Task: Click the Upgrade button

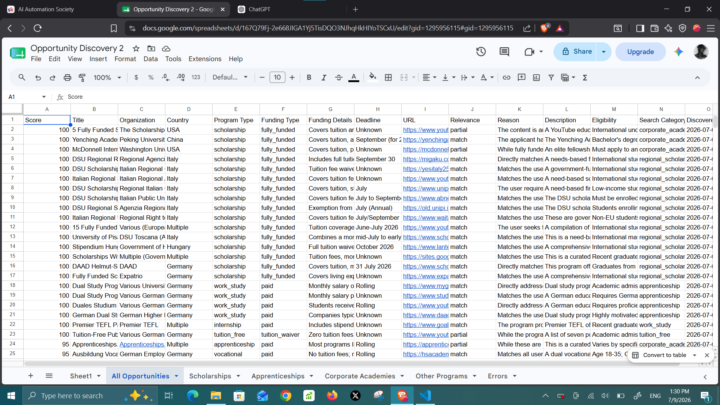Action: coord(641,51)
